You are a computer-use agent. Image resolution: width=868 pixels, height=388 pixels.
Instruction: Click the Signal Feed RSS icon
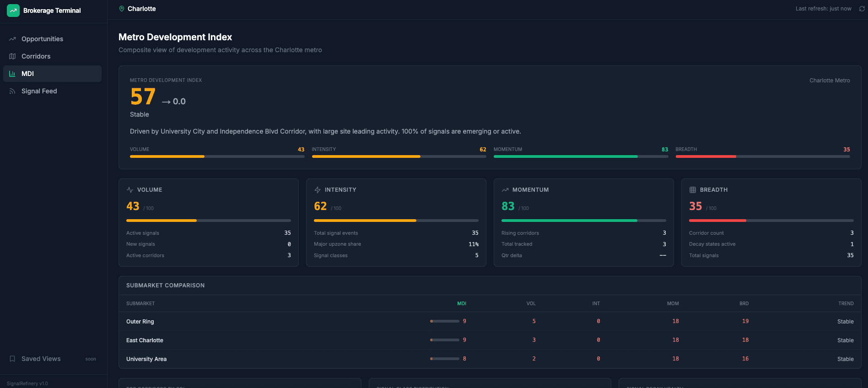click(x=12, y=91)
